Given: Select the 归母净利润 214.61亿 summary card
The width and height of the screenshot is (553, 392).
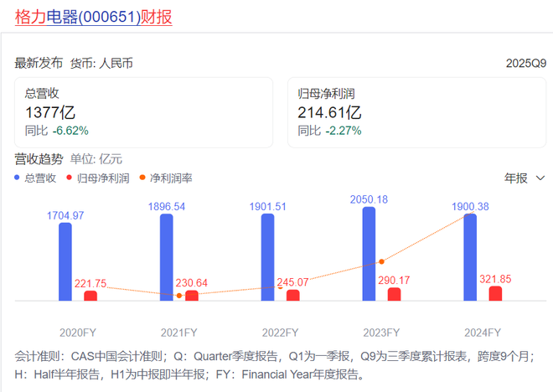Looking at the screenshot, I should [x=416, y=112].
